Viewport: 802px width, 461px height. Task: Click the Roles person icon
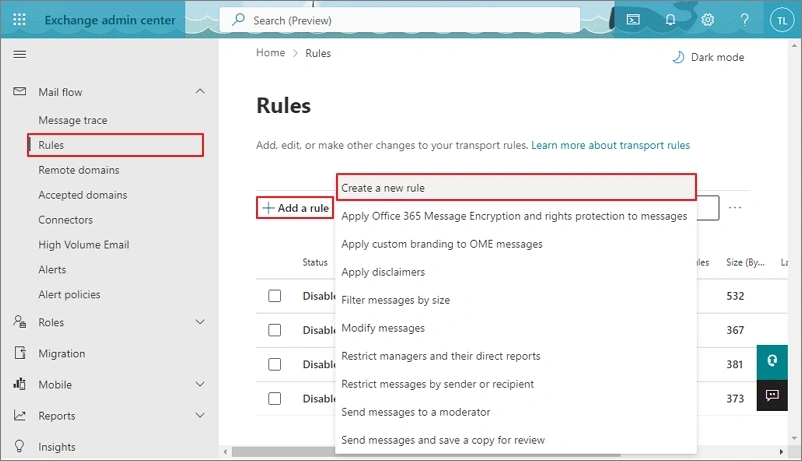coord(19,322)
